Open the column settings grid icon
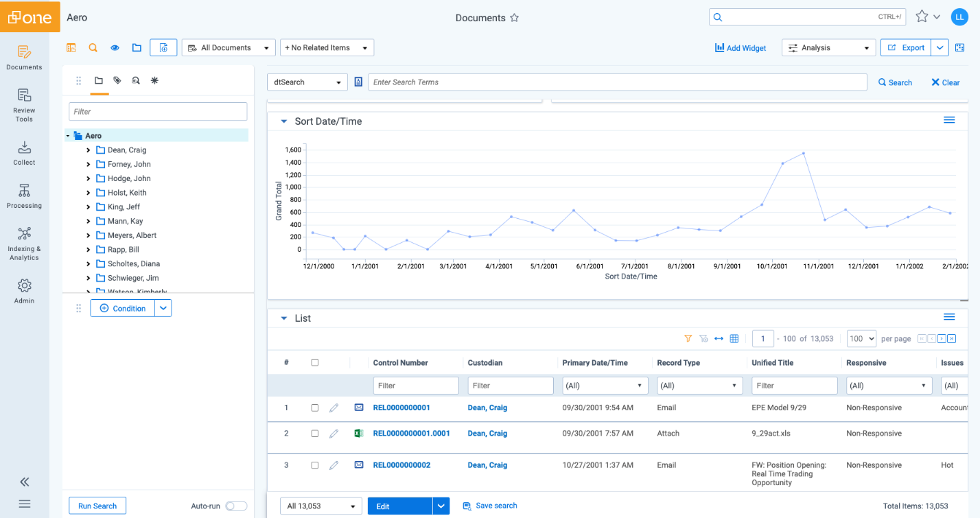This screenshot has height=518, width=980. [734, 338]
